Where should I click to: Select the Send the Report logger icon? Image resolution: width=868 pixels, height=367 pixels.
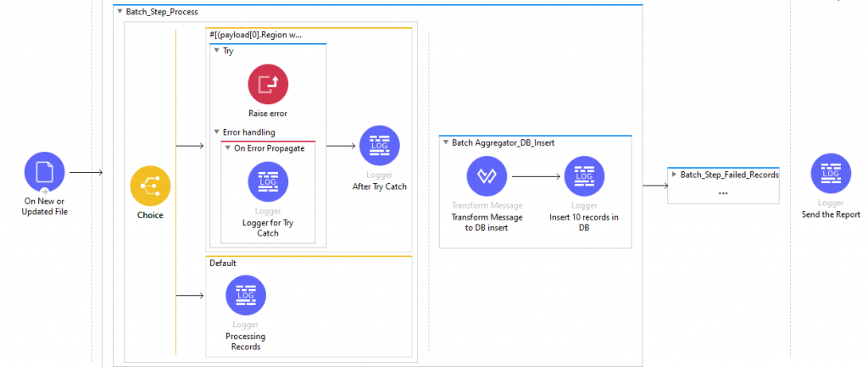tap(831, 174)
